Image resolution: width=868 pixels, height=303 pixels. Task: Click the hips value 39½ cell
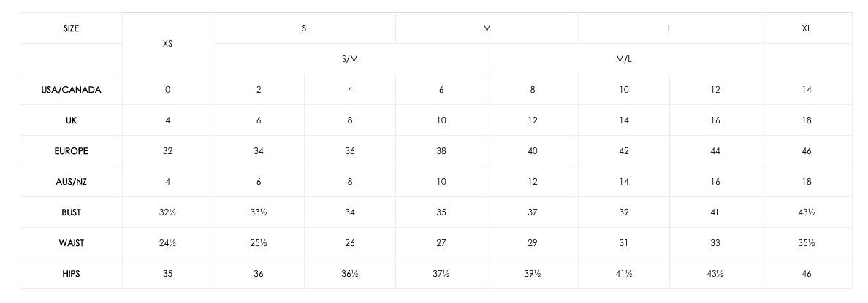tap(533, 274)
